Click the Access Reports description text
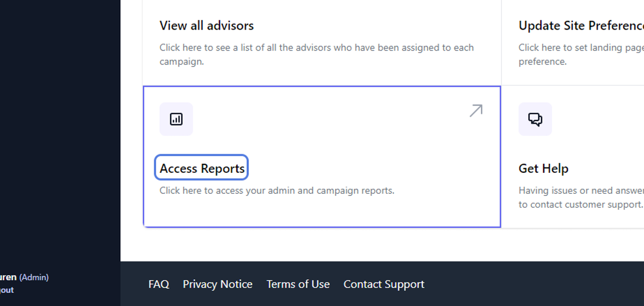The height and width of the screenshot is (306, 644). (277, 191)
